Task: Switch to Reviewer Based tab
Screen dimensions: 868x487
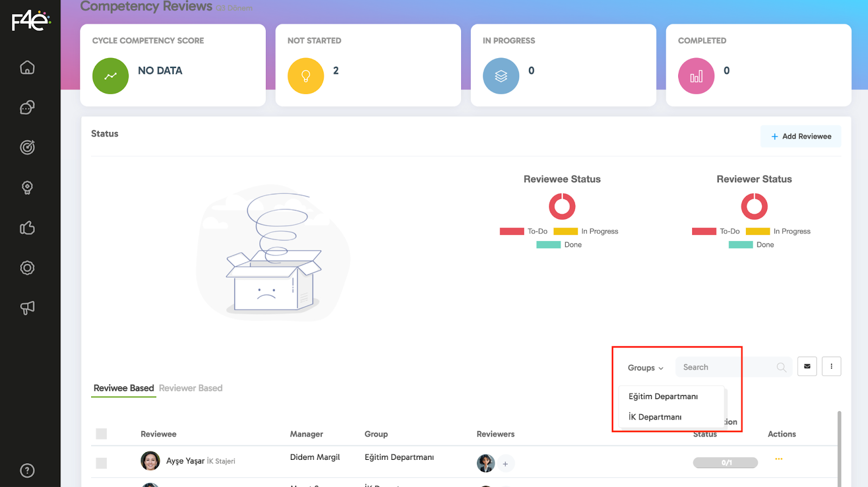Action: click(190, 388)
